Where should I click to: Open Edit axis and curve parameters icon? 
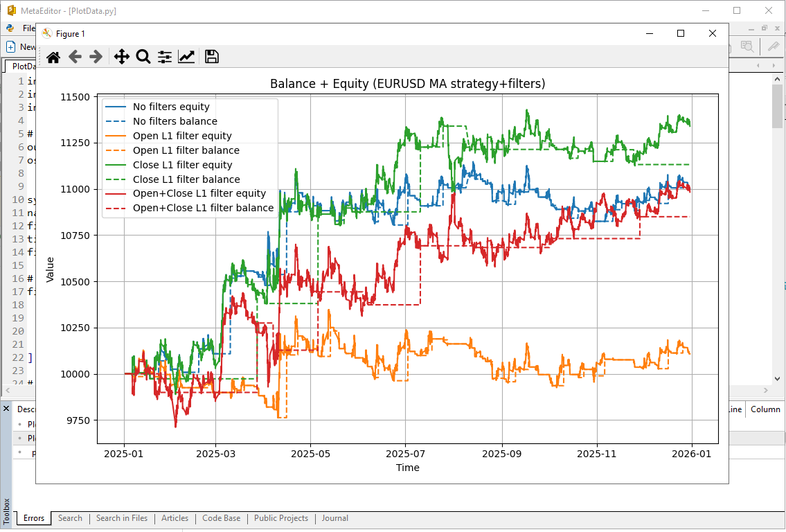186,57
